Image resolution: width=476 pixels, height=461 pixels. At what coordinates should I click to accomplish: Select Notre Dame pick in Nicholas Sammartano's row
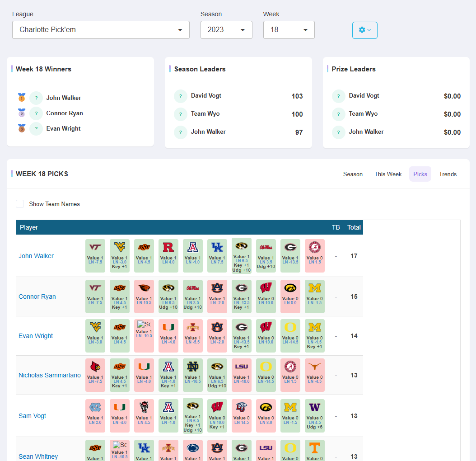pos(193,375)
